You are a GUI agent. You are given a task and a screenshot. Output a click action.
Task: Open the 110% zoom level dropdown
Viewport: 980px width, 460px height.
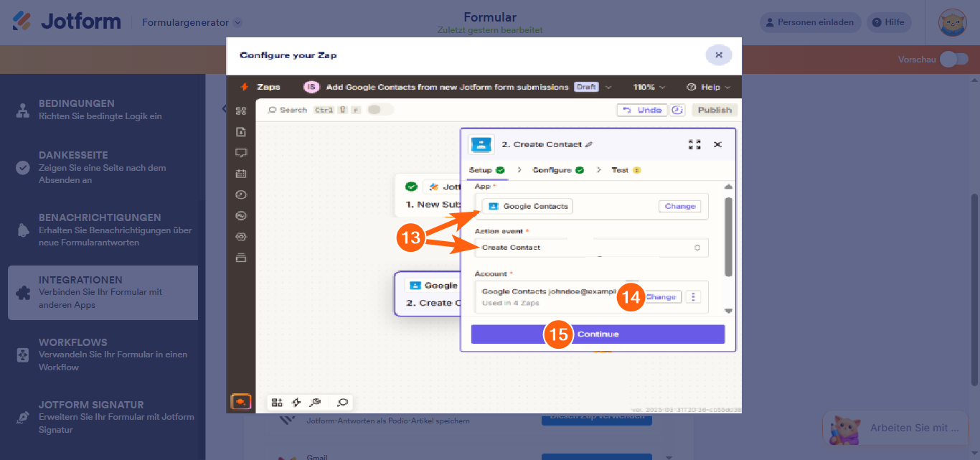pyautogui.click(x=648, y=87)
